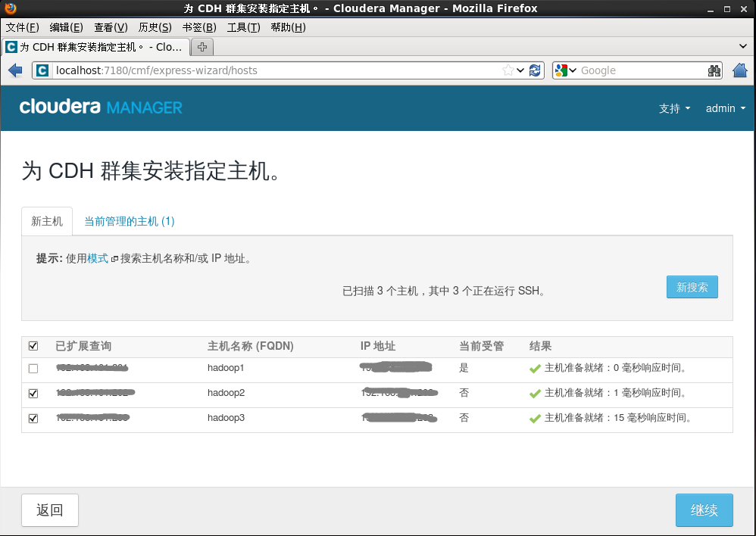Open the 书签(B) menu
This screenshot has height=536, width=756.
pyautogui.click(x=199, y=27)
